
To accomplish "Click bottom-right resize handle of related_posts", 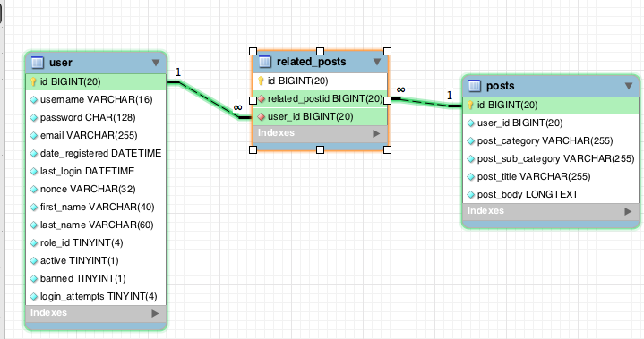I will click(387, 150).
